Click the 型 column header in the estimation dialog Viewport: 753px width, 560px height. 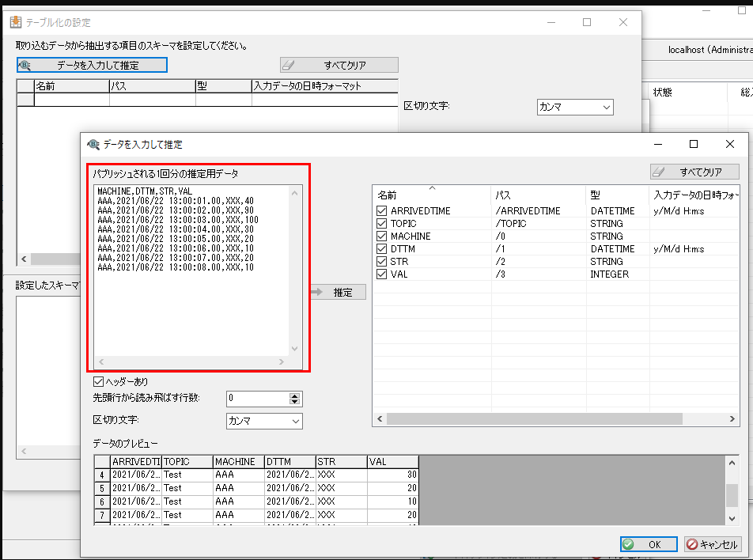click(618, 195)
